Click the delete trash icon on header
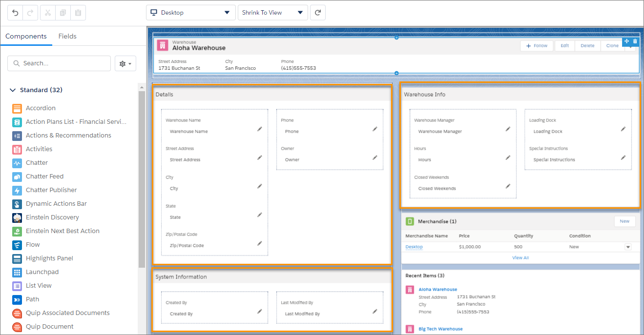 point(635,41)
